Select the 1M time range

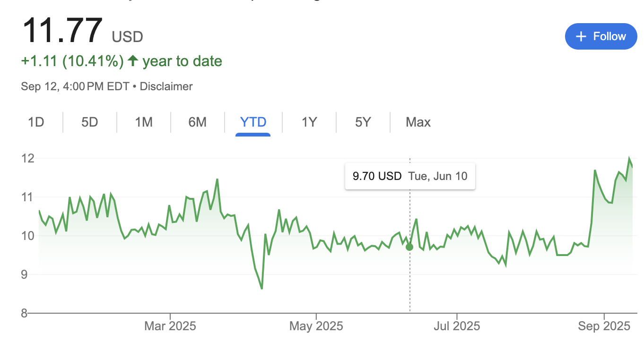(x=144, y=122)
